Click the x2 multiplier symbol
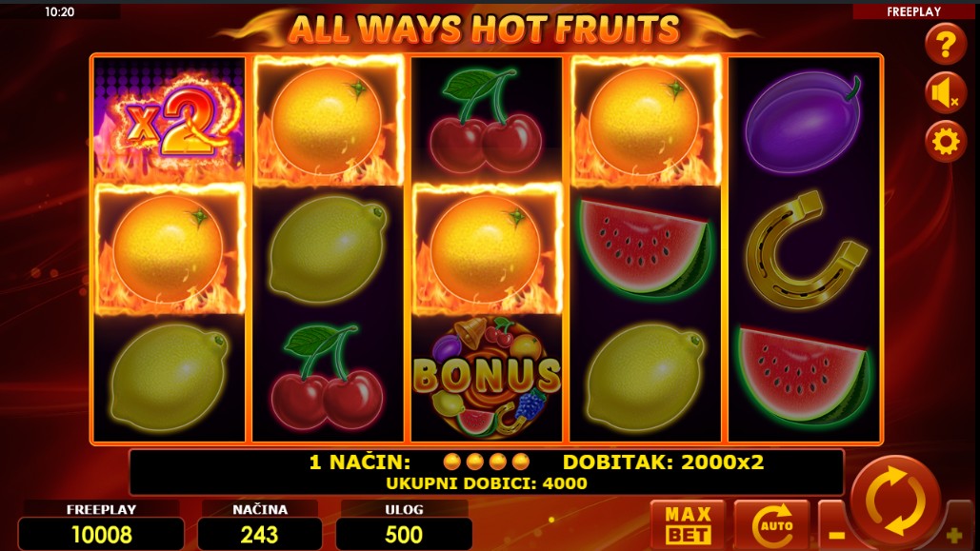This screenshot has width=980, height=551. [x=169, y=121]
